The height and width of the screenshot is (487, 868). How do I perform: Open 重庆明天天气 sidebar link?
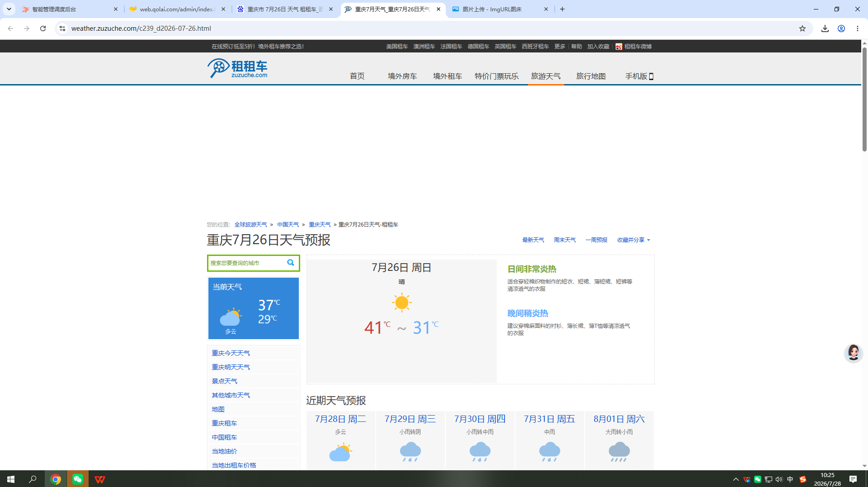coord(231,367)
